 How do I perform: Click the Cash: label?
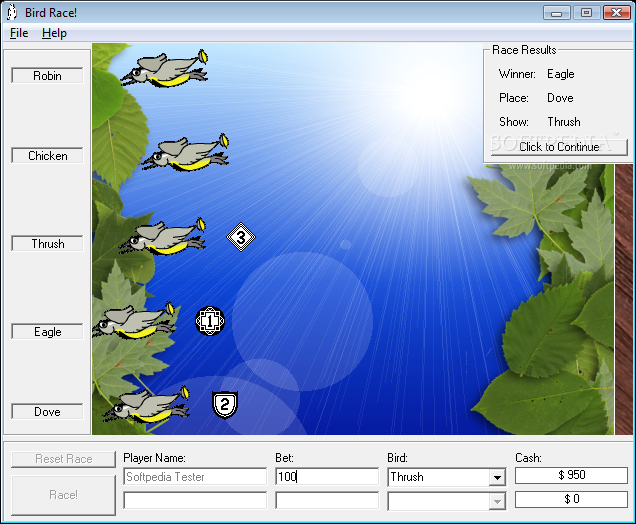coord(529,458)
